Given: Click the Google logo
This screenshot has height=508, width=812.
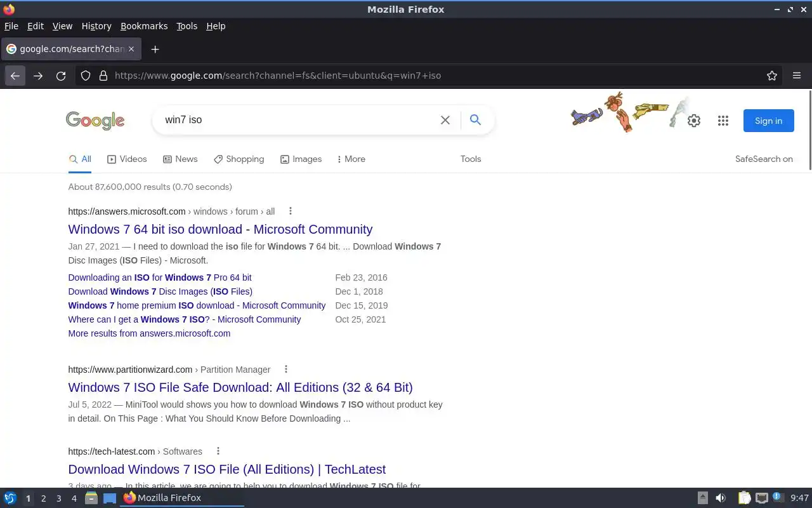Looking at the screenshot, I should tap(95, 121).
